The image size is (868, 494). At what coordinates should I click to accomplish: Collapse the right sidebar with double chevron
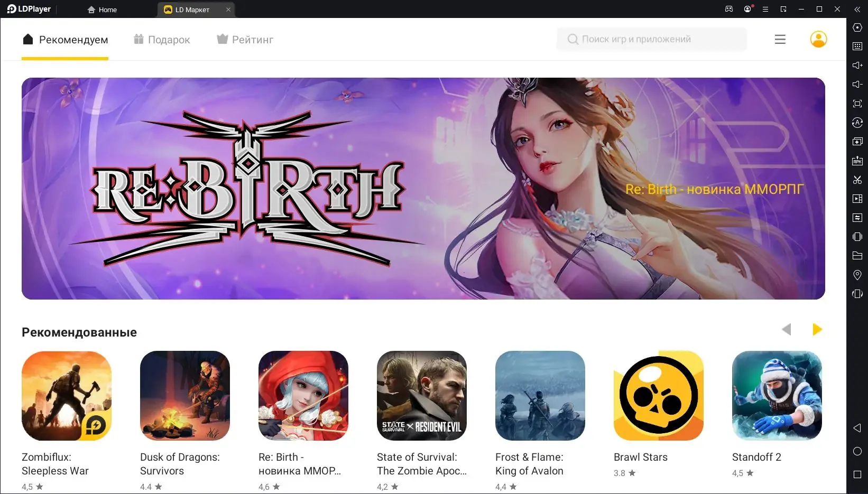[x=857, y=9]
